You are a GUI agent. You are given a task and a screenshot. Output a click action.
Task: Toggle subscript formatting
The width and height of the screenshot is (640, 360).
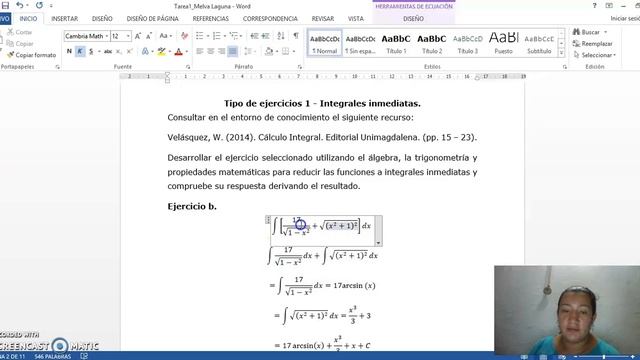click(118, 51)
